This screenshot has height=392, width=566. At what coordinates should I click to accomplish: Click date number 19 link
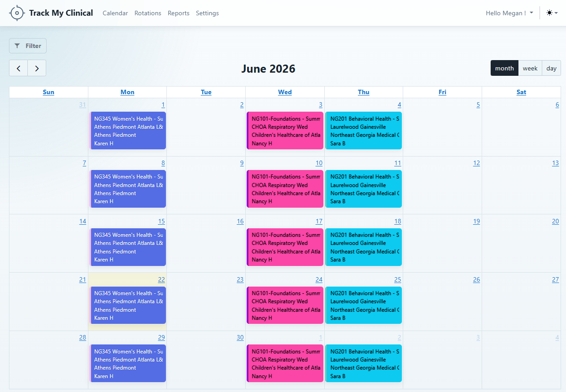[476, 222]
